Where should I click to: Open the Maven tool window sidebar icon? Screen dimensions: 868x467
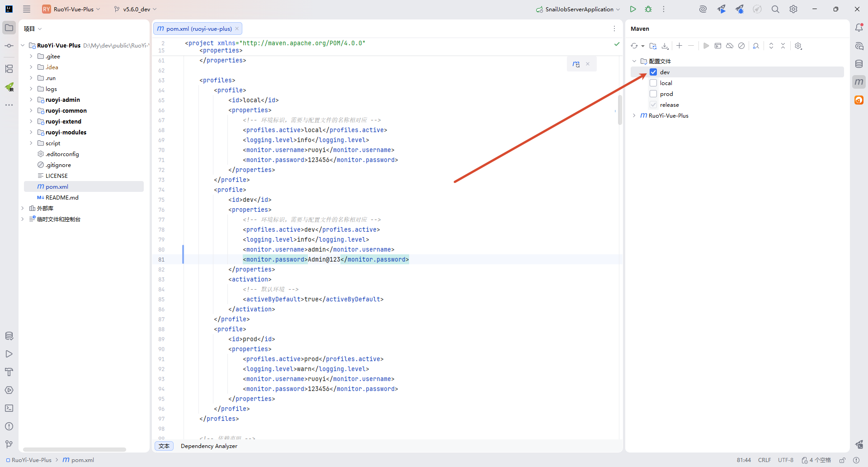click(x=859, y=82)
